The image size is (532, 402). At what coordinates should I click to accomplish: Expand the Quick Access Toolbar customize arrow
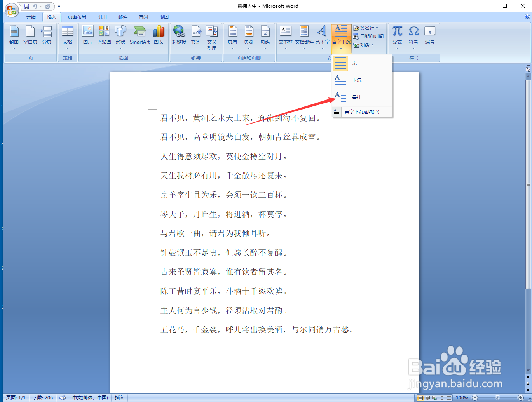59,6
